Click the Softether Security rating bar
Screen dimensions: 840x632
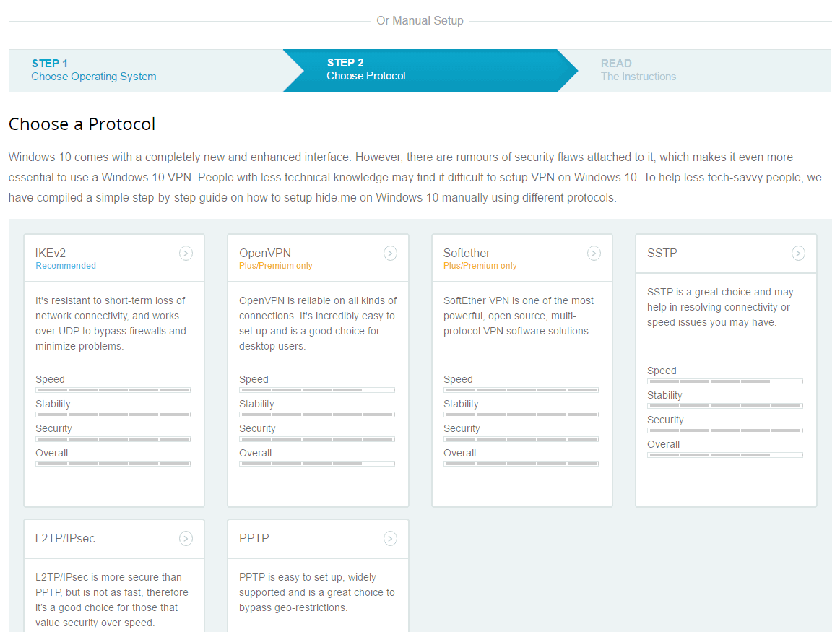click(521, 439)
